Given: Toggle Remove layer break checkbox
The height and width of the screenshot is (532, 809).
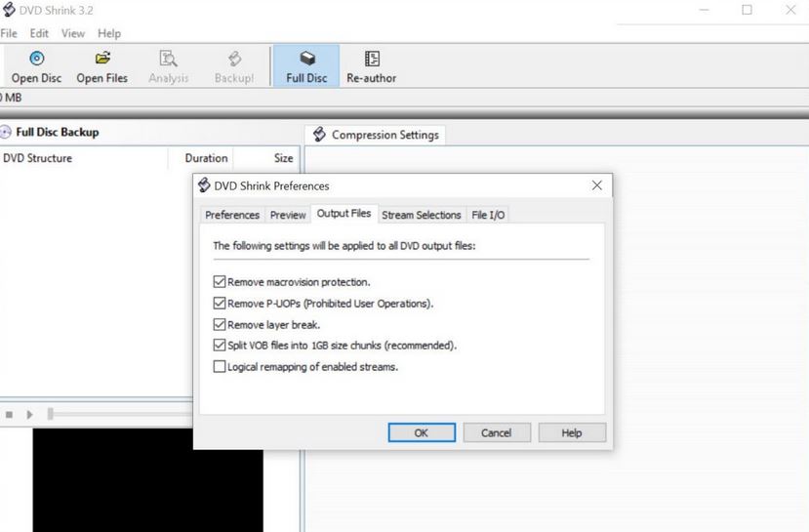Looking at the screenshot, I should point(220,324).
